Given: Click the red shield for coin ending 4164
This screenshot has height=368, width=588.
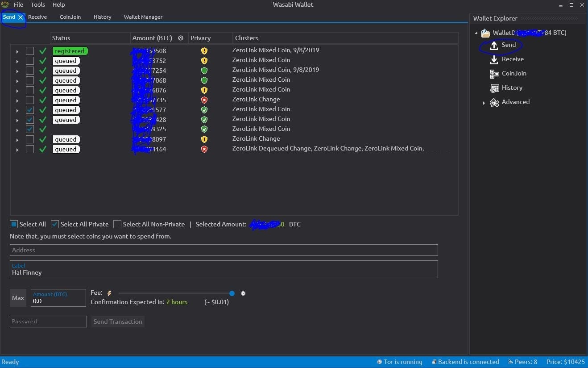Looking at the screenshot, I should click(x=204, y=149).
